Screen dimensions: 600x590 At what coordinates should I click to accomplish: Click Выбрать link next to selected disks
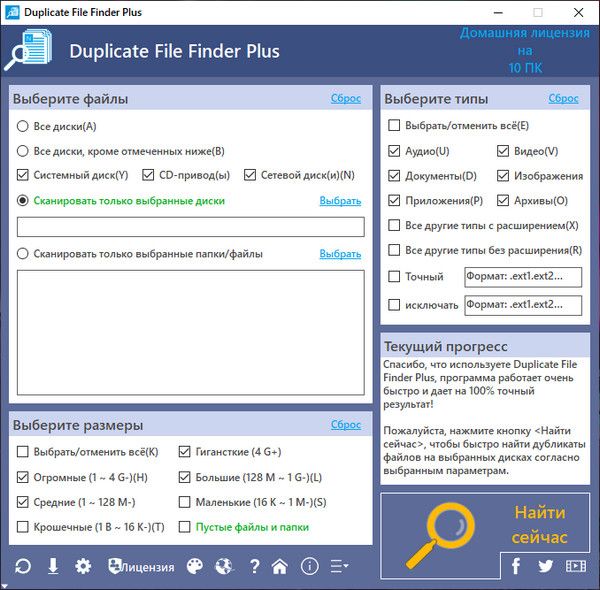[340, 201]
